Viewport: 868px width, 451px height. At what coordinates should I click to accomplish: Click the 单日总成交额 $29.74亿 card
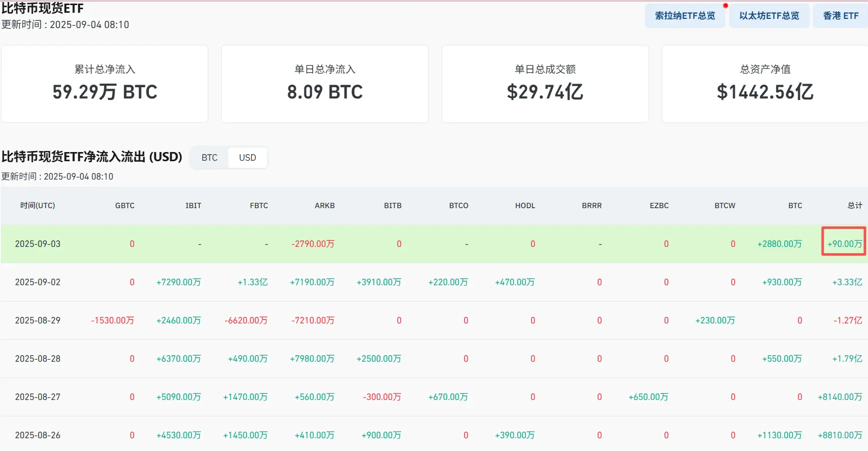(545, 84)
